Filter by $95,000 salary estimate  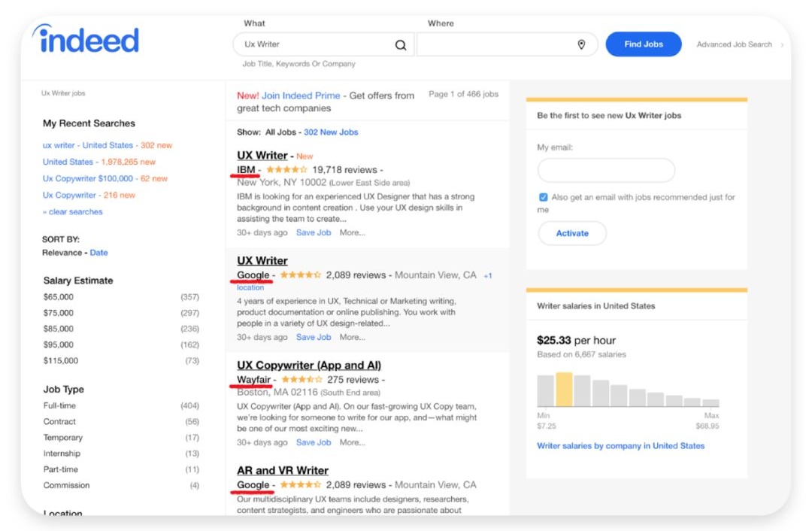pyautogui.click(x=59, y=345)
